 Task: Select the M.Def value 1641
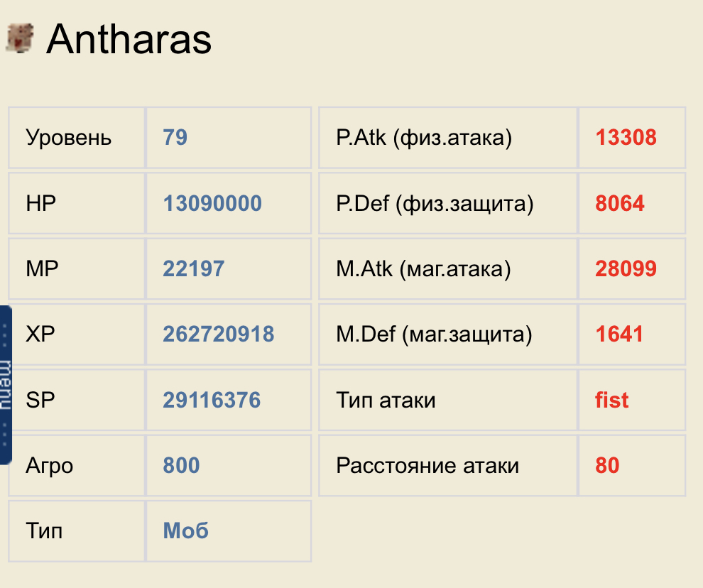click(619, 334)
